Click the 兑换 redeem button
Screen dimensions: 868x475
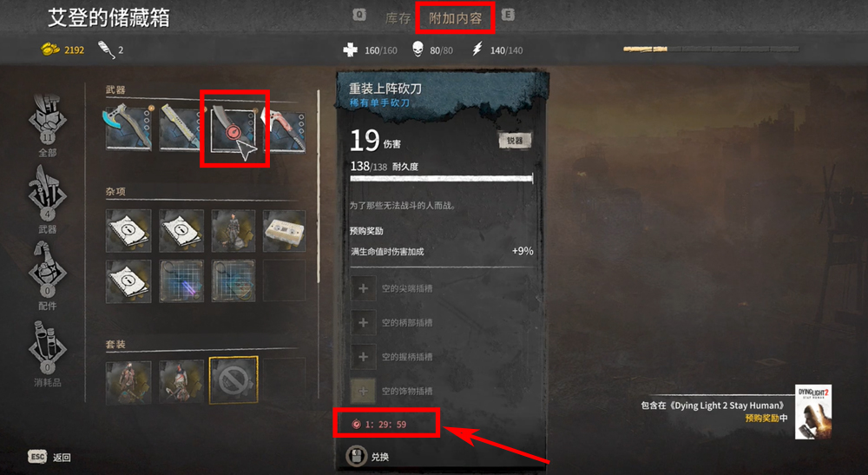(368, 456)
